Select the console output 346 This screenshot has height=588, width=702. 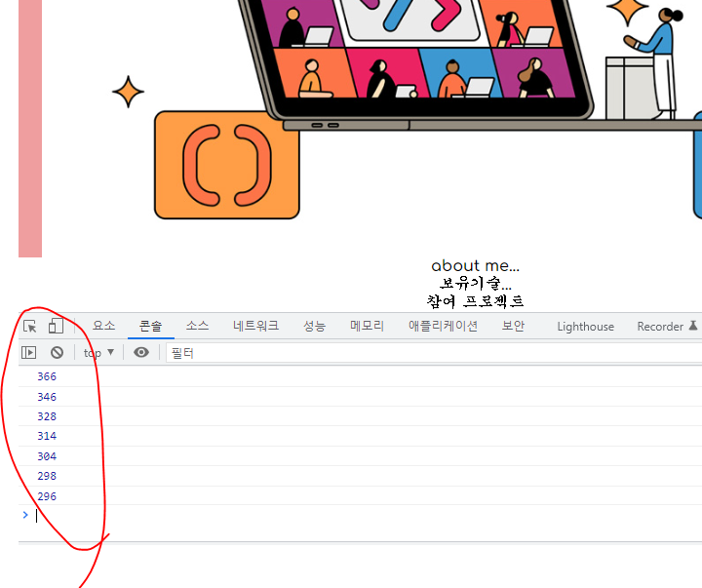(47, 397)
